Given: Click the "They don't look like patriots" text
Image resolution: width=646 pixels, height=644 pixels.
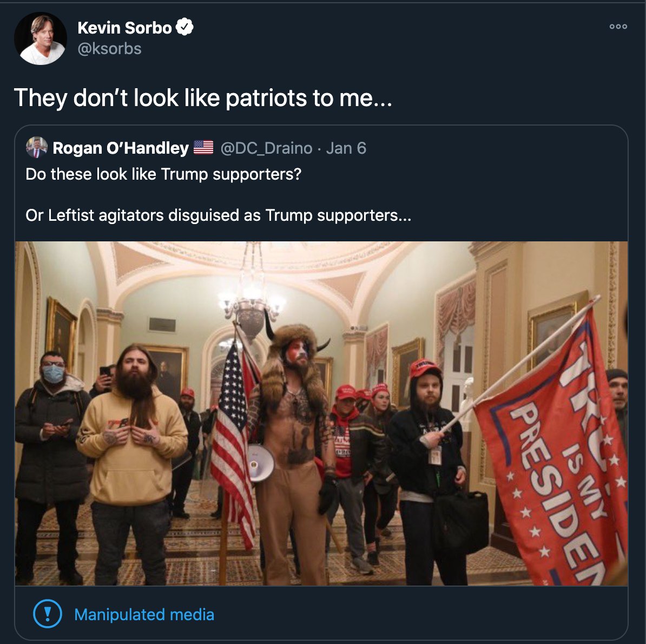Looking at the screenshot, I should (203, 98).
